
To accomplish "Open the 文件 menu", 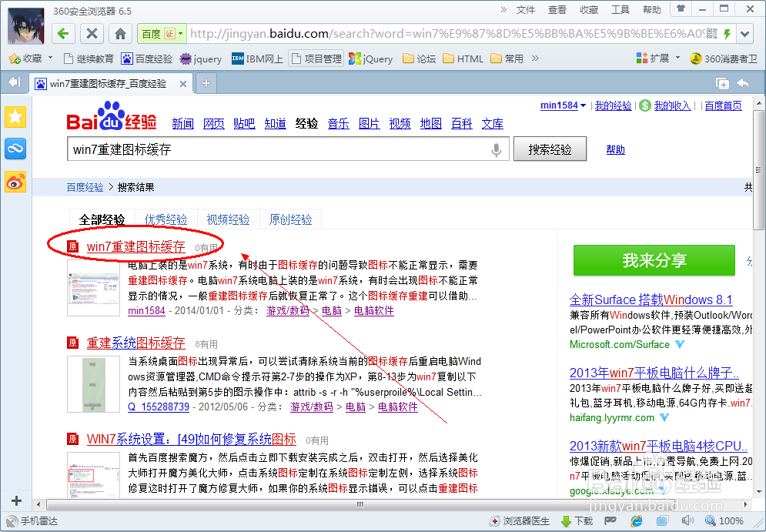I will coord(526,10).
